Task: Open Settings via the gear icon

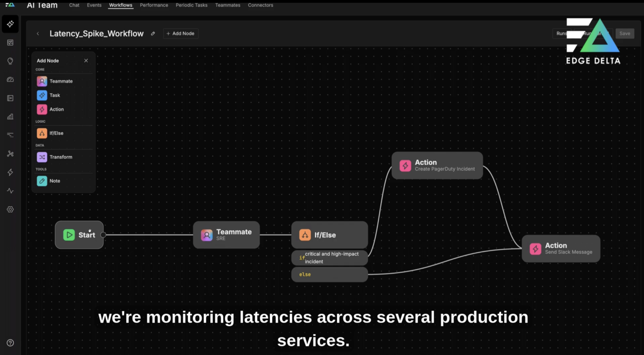Action: coord(10,209)
